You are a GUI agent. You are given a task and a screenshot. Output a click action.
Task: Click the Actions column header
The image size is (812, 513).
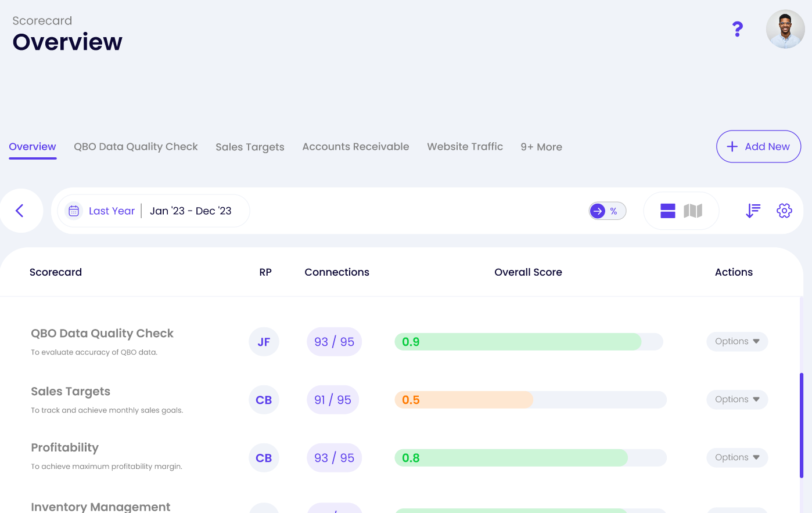(734, 272)
